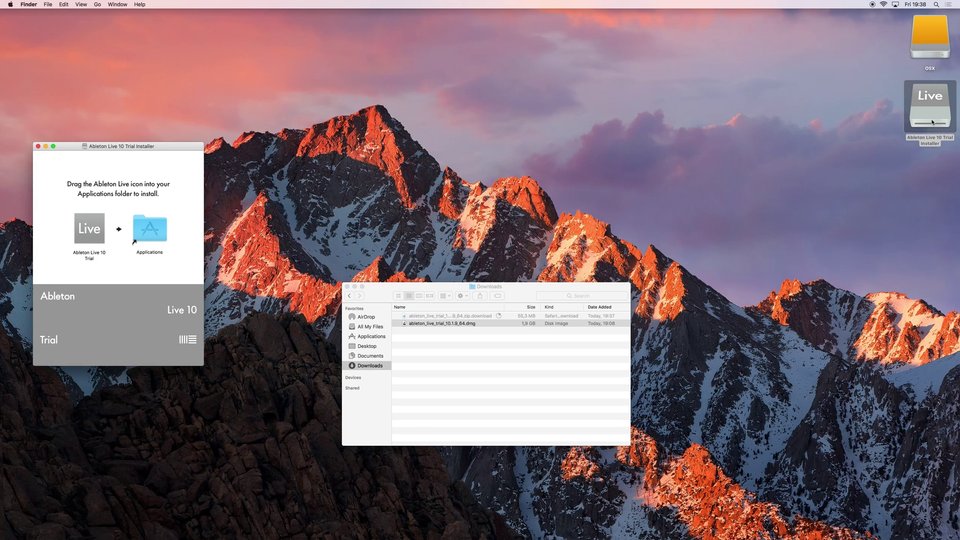Click the Shared section header in sidebar
The width and height of the screenshot is (960, 540).
point(352,388)
